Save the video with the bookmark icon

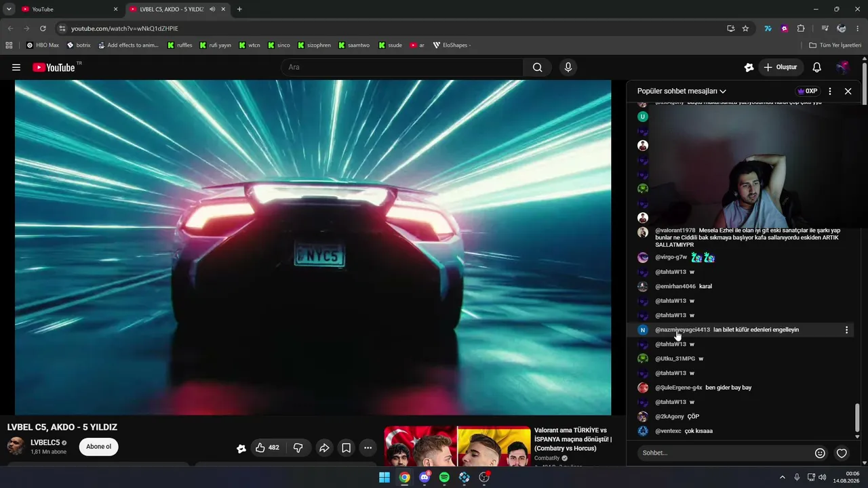coord(346,447)
